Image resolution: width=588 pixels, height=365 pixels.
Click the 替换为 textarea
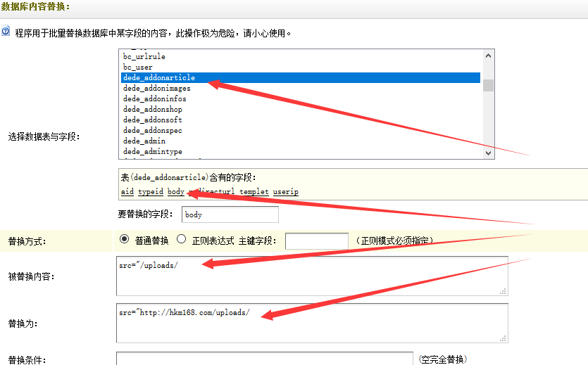[x=312, y=323]
